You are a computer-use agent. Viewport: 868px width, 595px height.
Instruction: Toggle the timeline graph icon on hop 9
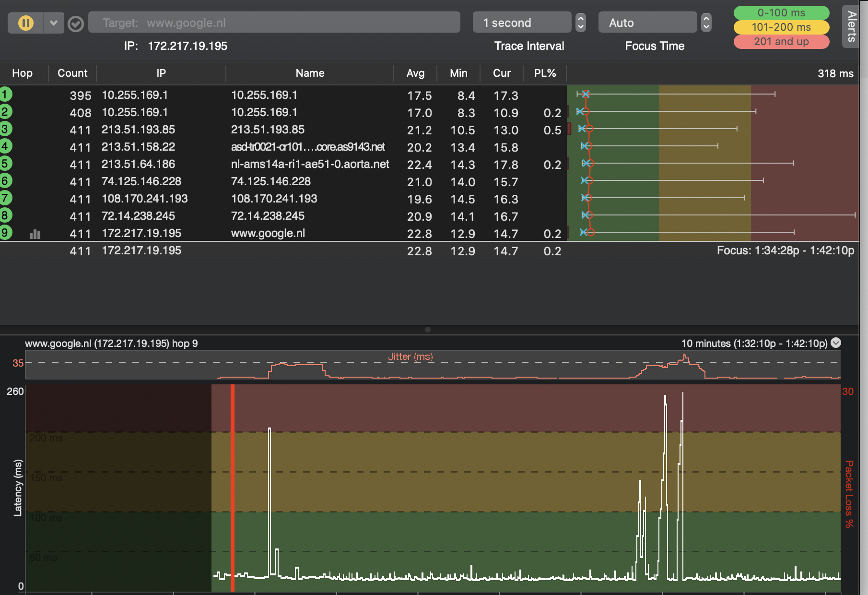(35, 234)
